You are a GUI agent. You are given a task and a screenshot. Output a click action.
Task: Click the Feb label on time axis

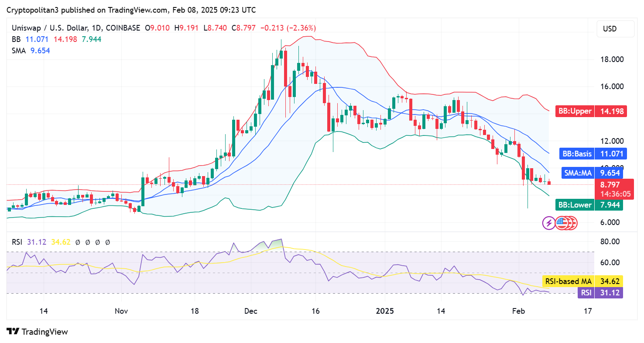pos(518,311)
